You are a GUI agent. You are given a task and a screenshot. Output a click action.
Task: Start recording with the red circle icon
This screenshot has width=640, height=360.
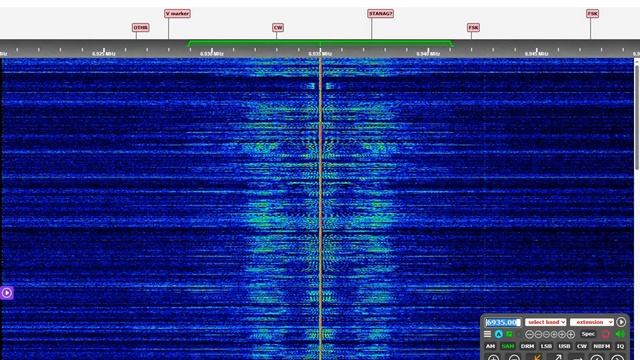click(x=605, y=334)
